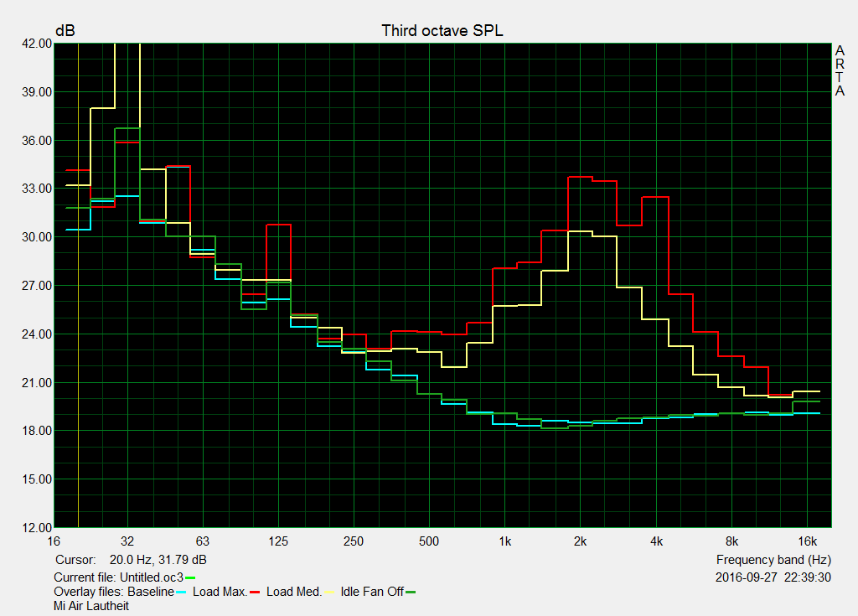Click the 21.00 y-axis value

click(37, 383)
